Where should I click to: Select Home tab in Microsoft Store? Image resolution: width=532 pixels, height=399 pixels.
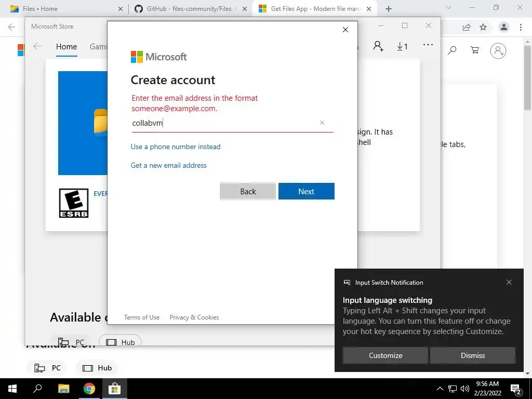[x=66, y=46]
